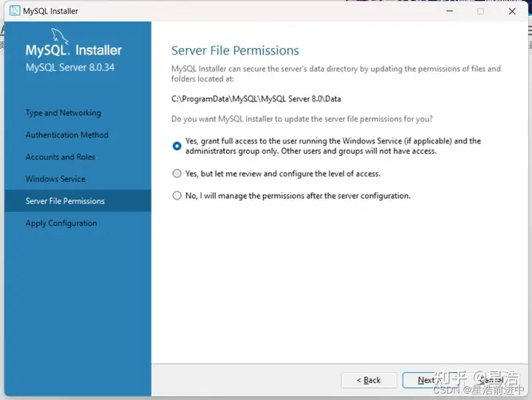Image resolution: width=532 pixels, height=400 pixels.
Task: Close the MySQL Installer window
Action: click(512, 11)
